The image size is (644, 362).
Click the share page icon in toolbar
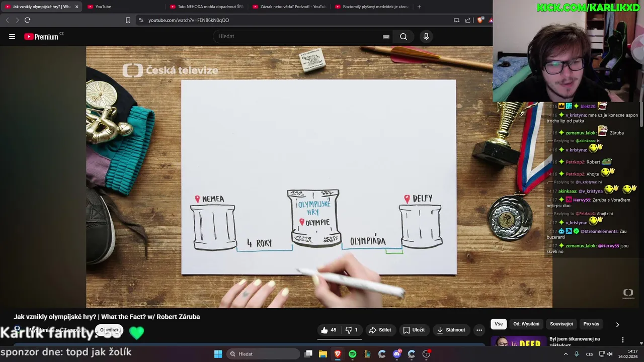pyautogui.click(x=468, y=20)
